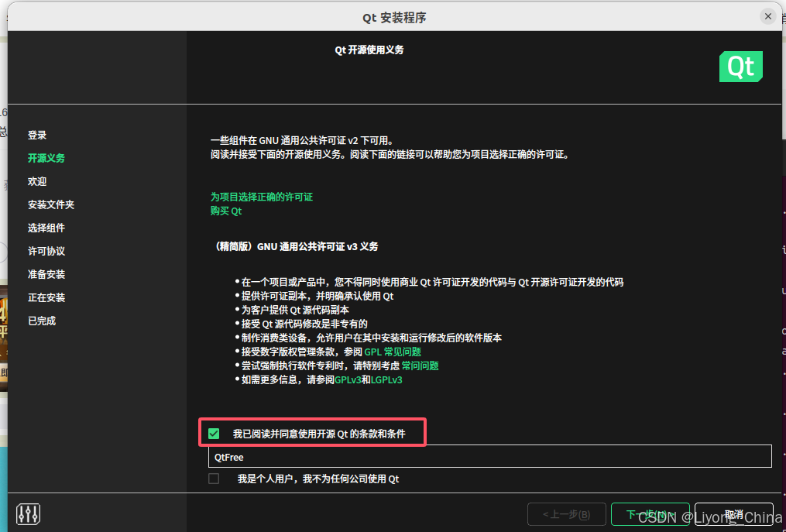The height and width of the screenshot is (532, 786).
Task: Uncheck agreement to open source Qt terms
Action: click(214, 433)
